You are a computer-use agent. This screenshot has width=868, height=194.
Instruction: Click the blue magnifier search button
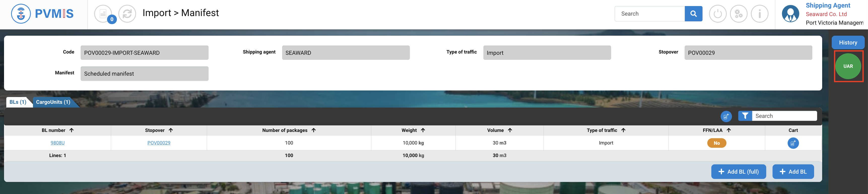pos(693,14)
